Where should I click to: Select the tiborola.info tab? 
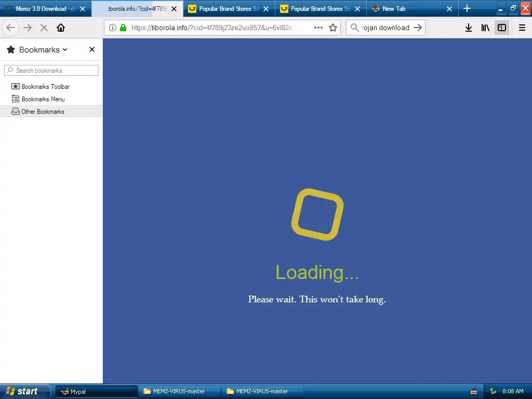click(137, 9)
